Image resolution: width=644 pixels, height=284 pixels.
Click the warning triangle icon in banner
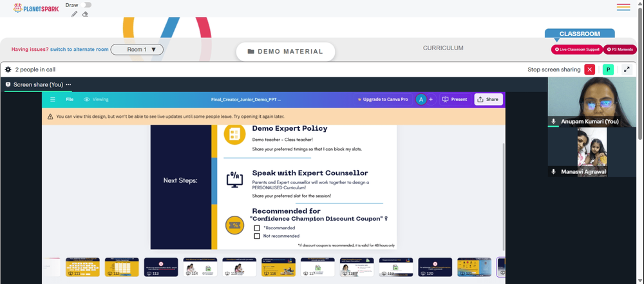pos(50,117)
